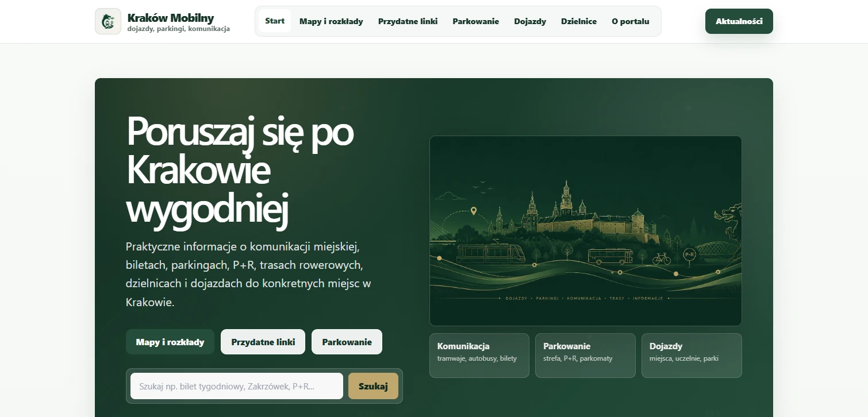Screen dimensions: 868x417
Task: Open the Dojazdy card (miejsca, uczelnie, parki)
Action: [692, 356]
